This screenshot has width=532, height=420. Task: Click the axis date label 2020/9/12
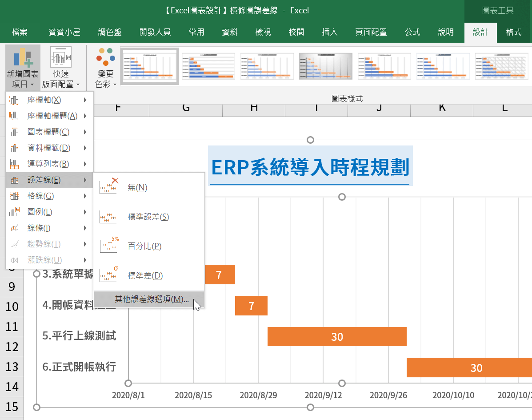point(323,395)
